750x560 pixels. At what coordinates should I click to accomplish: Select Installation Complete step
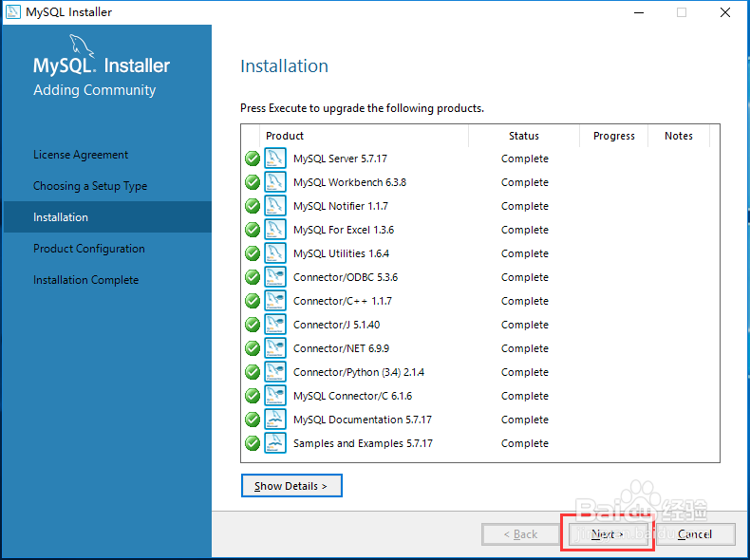coord(86,280)
